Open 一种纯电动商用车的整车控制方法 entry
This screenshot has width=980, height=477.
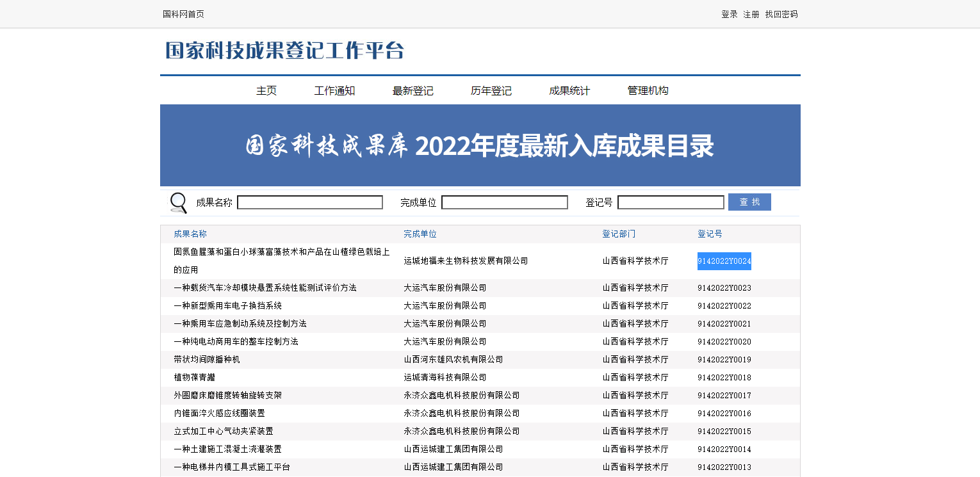coord(236,342)
